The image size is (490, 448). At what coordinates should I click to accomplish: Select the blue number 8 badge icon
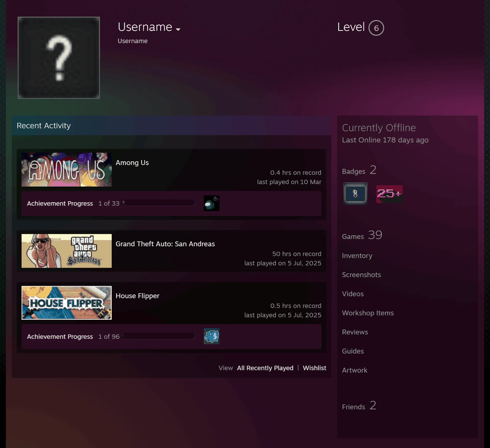(x=355, y=194)
